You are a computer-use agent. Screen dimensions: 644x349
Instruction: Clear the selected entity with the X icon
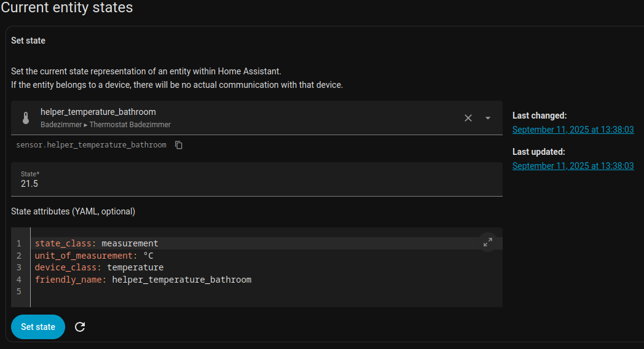(x=468, y=118)
